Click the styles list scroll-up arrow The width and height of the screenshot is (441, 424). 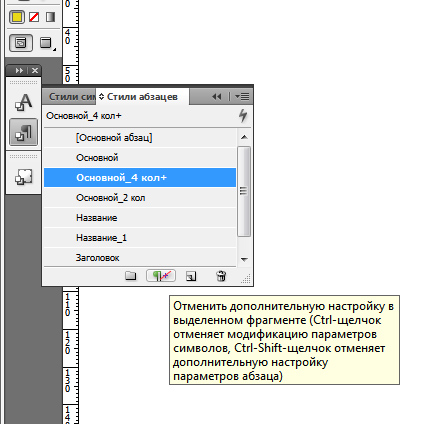coord(244,137)
